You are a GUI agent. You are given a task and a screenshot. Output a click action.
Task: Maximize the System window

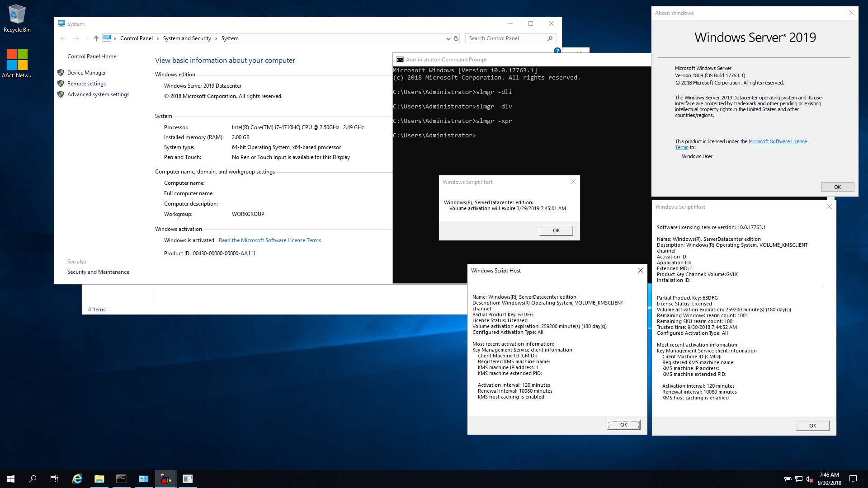(x=531, y=23)
